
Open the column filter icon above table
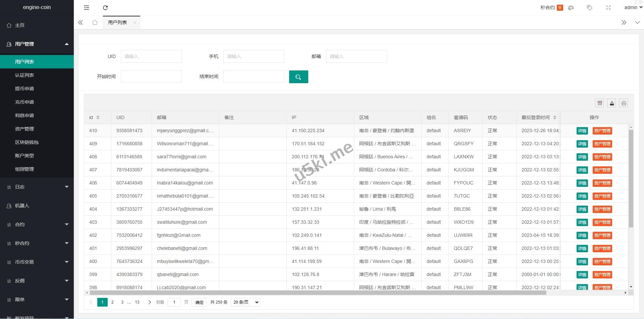(600, 103)
